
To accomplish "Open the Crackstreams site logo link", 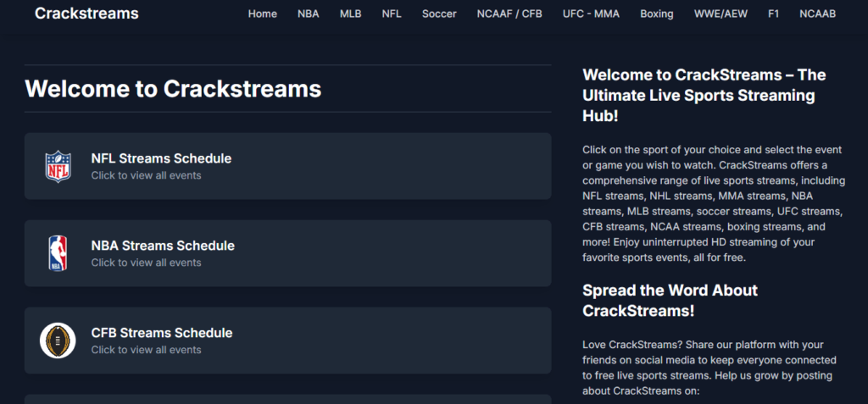I will click(87, 14).
